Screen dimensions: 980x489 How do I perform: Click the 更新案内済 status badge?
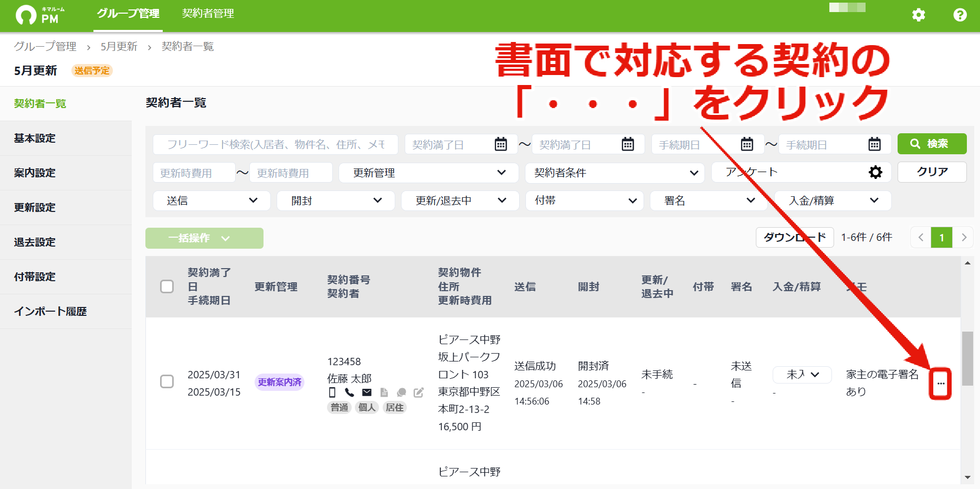pos(279,382)
